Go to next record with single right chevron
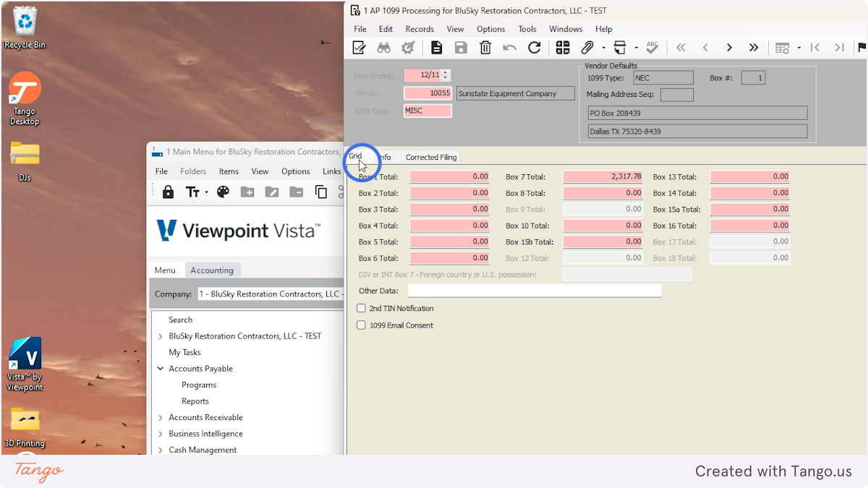The image size is (868, 488). click(729, 48)
